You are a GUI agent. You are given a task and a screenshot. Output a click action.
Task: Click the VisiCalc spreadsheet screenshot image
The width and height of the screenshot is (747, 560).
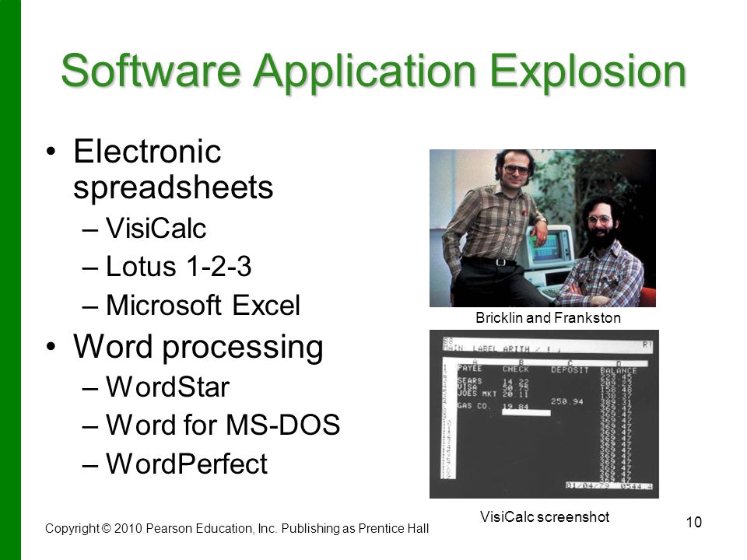point(544,414)
